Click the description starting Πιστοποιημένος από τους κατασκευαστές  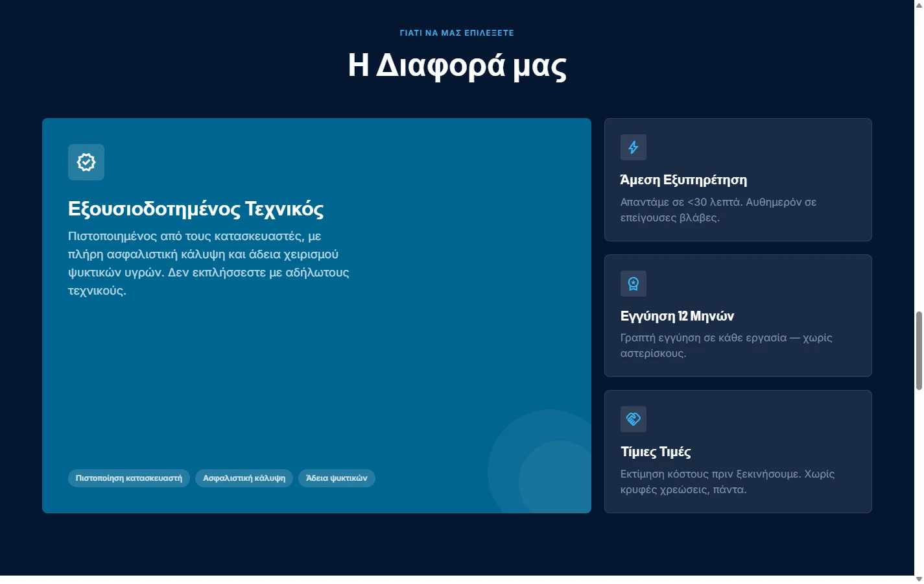click(209, 263)
